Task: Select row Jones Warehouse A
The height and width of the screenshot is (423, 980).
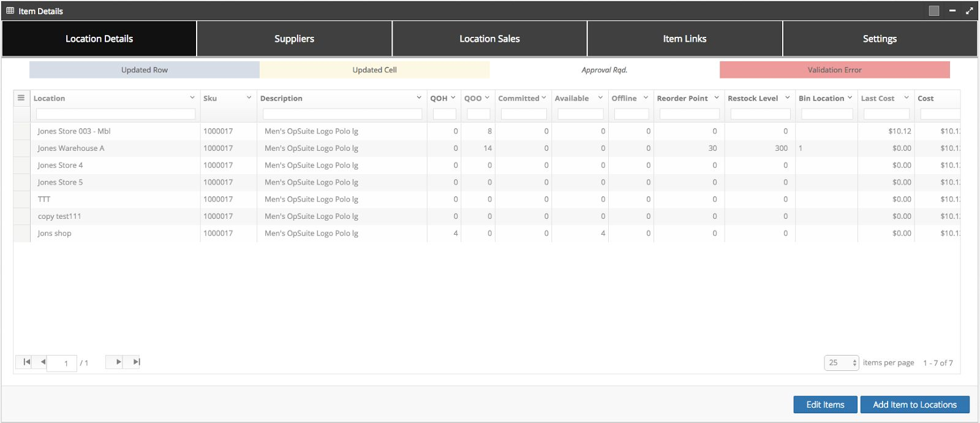Action: (487, 148)
